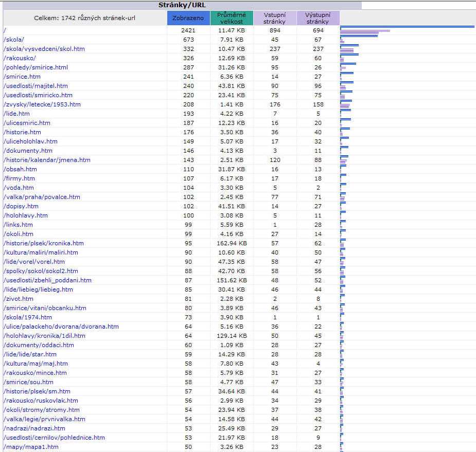Click the Zobrazeno column header
Viewport: 476px width, 452px height.
coord(188,18)
